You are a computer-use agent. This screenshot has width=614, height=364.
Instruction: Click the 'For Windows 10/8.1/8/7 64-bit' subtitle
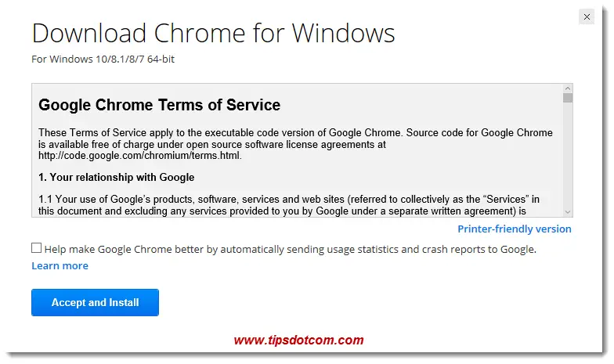point(103,59)
